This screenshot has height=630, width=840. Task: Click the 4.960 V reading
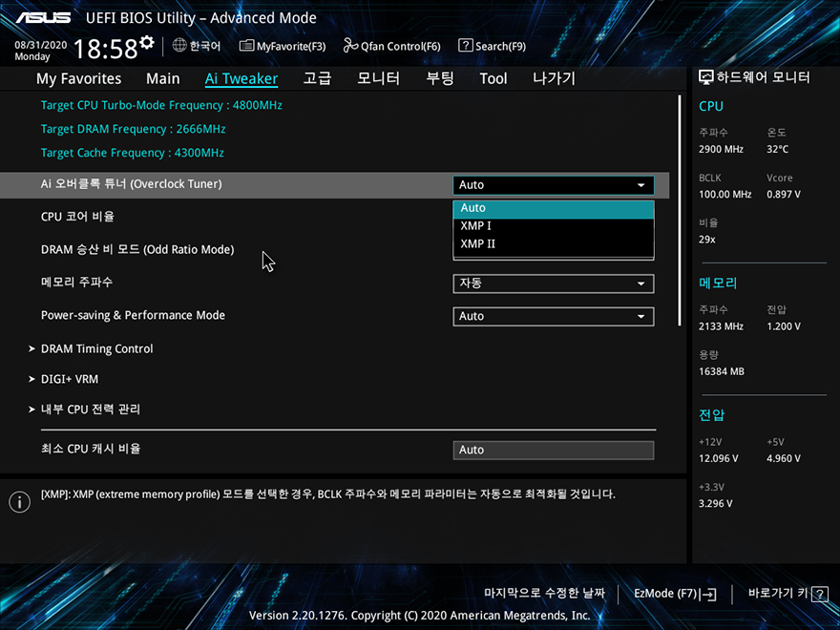pos(784,458)
